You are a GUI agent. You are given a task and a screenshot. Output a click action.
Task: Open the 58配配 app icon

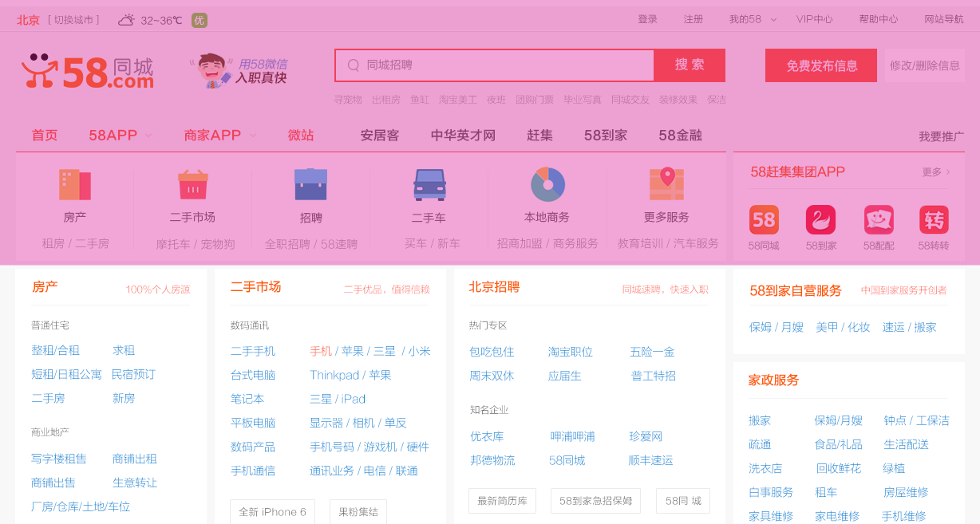(x=879, y=219)
